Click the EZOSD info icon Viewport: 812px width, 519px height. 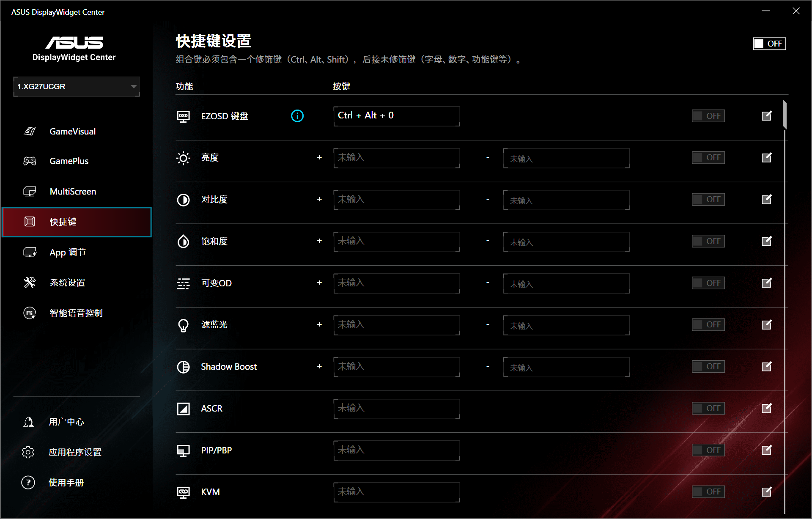[297, 115]
